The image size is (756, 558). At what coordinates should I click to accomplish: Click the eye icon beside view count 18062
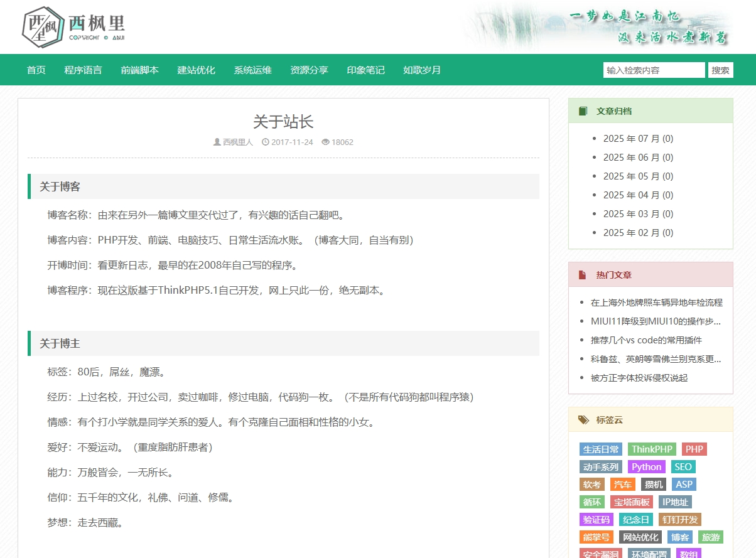click(x=325, y=142)
